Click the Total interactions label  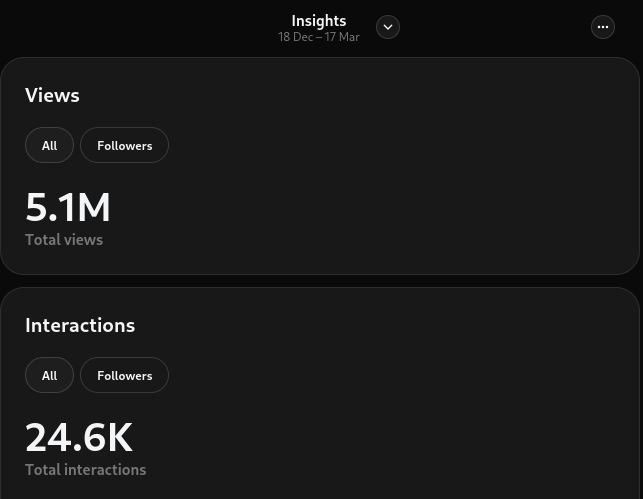[x=85, y=470]
